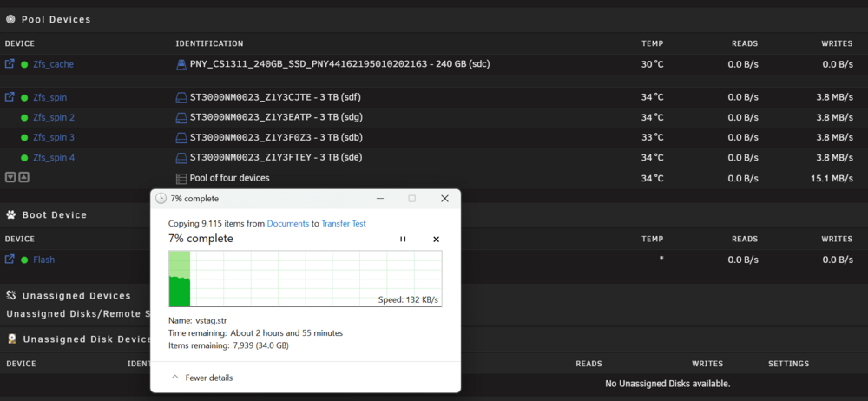
Task: Click the Boot Device paw icon
Action: click(10, 214)
